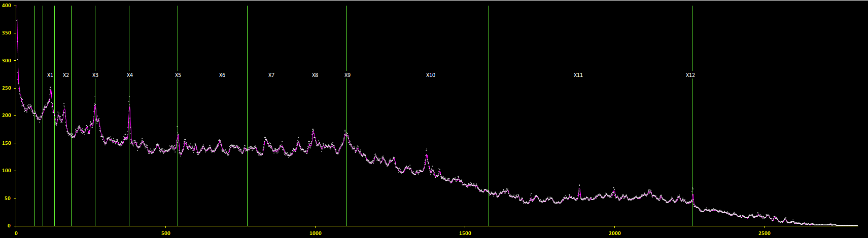This screenshot has height=238, width=868.
Task: Click the X11 region label
Action: pyautogui.click(x=578, y=75)
